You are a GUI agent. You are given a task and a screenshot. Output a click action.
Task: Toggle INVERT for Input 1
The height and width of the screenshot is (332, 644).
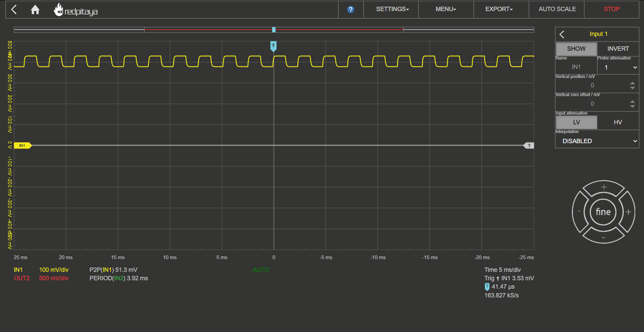click(x=618, y=49)
